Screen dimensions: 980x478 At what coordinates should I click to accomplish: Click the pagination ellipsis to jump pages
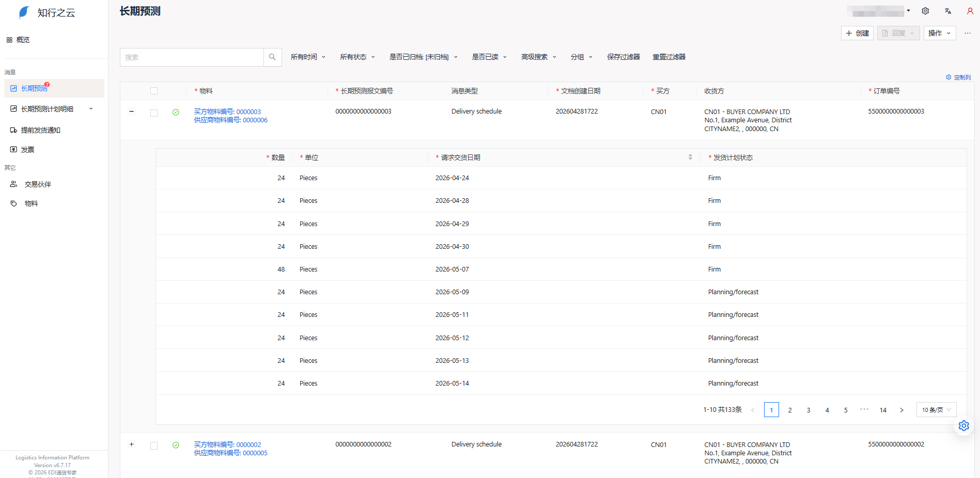(x=864, y=409)
